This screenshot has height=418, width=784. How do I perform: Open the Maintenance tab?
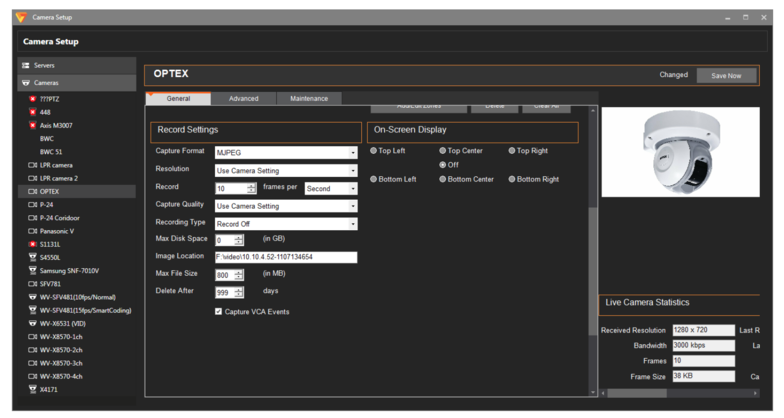308,99
